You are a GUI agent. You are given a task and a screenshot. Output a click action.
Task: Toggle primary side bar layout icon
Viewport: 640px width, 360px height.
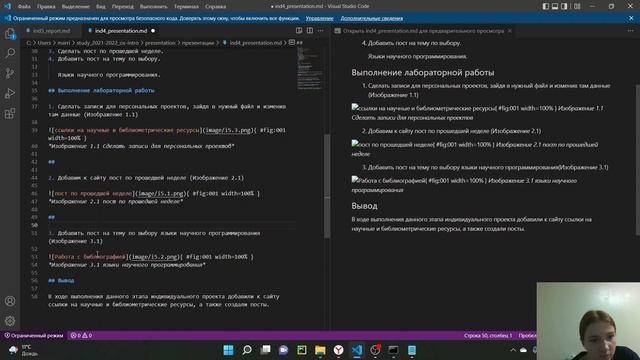point(546,6)
